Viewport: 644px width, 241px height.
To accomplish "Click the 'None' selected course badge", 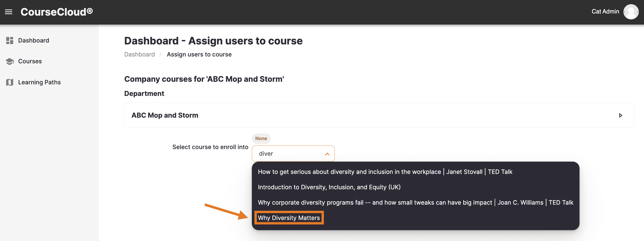I will click(x=261, y=138).
